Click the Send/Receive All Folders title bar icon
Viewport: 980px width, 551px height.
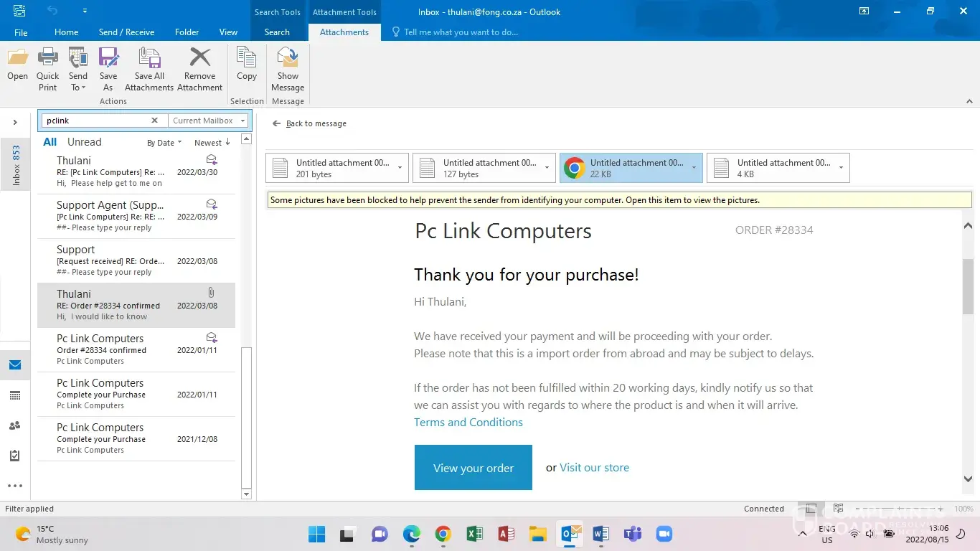coord(19,11)
